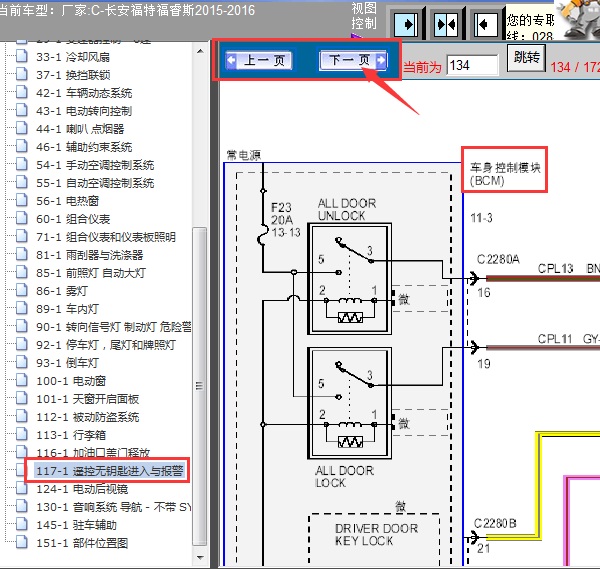Select 85-1 前照灯 自动大灯
Viewport: 600px width, 569px height.
[x=91, y=273]
